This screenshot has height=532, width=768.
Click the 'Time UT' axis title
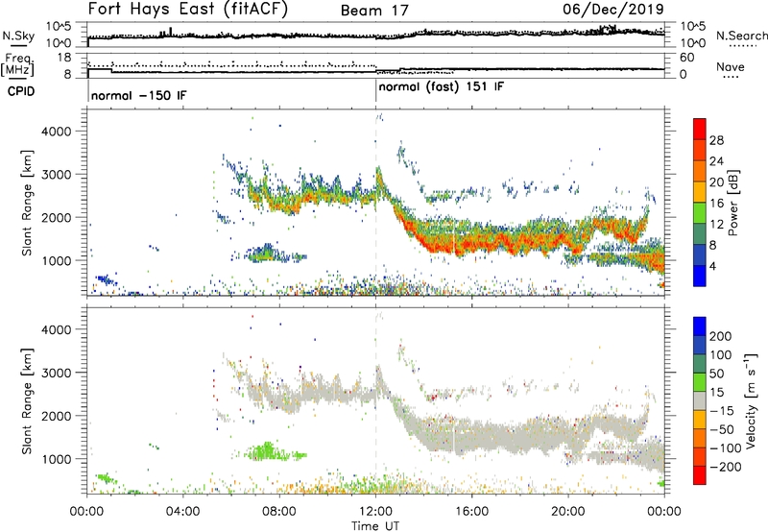(375, 526)
